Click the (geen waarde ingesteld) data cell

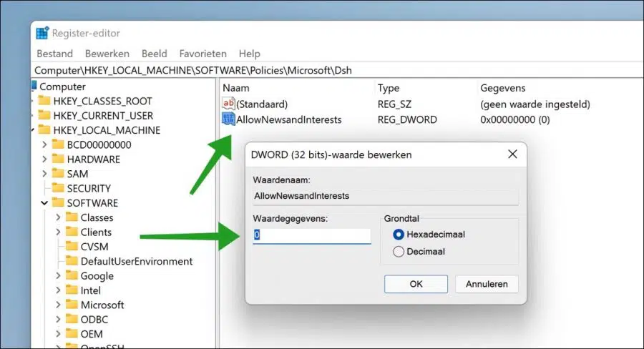coord(535,104)
